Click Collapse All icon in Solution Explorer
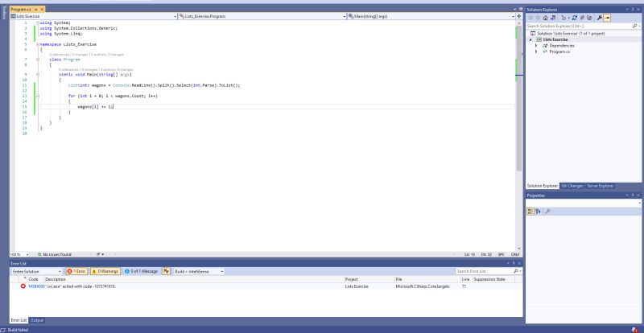This screenshot has height=333, width=644. pyautogui.click(x=582, y=18)
